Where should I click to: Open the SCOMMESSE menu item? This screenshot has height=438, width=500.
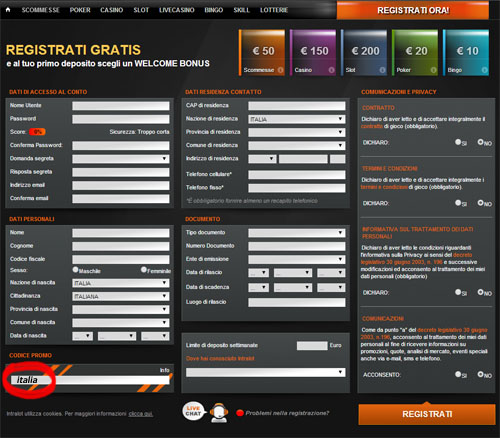[x=40, y=10]
